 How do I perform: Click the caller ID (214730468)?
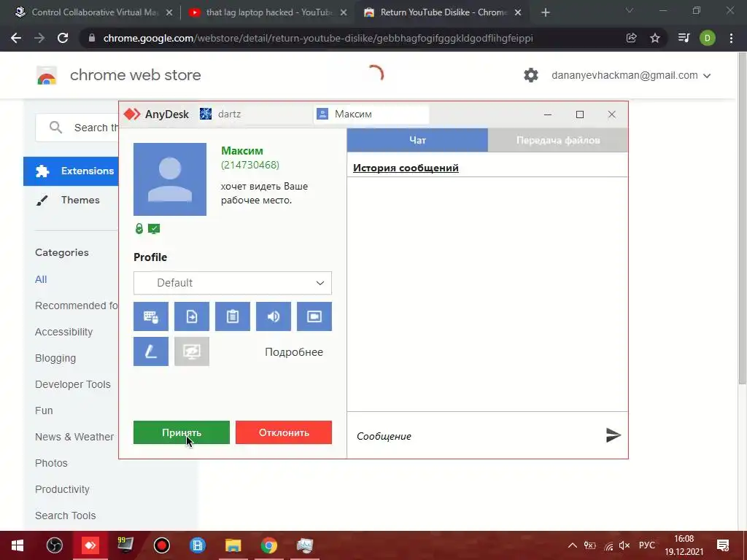point(250,165)
